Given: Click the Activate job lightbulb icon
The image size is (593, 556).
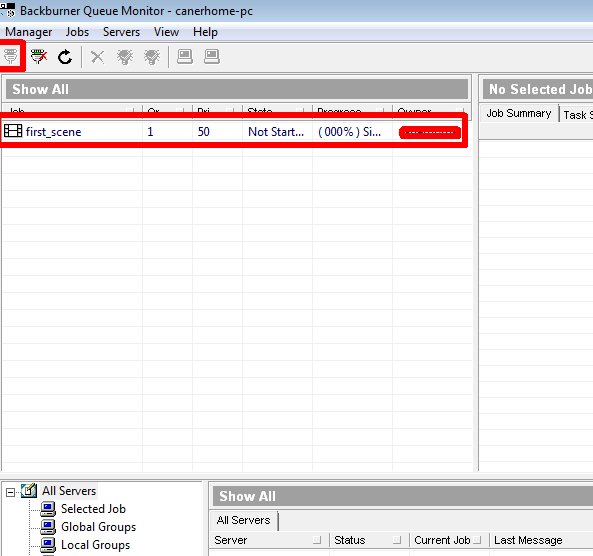Looking at the screenshot, I should click(x=125, y=57).
